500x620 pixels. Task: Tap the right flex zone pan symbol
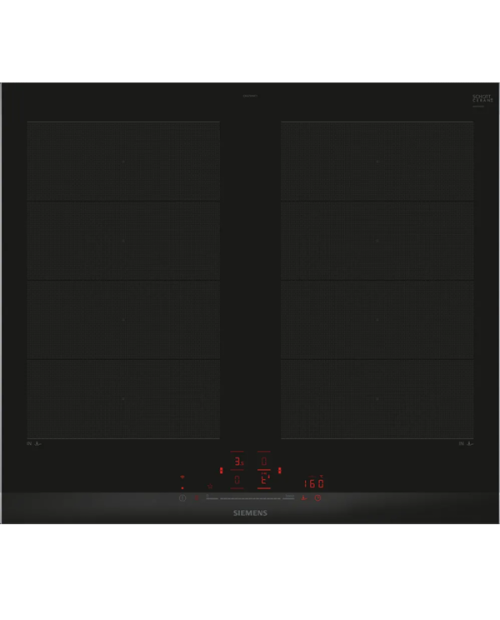pyautogui.click(x=470, y=444)
